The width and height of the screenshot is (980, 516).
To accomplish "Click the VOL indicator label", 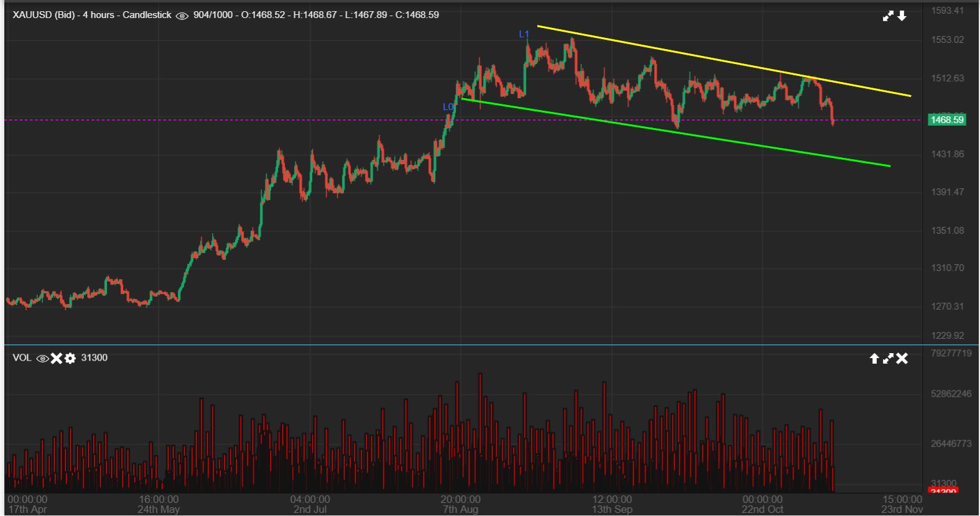I will click(22, 358).
